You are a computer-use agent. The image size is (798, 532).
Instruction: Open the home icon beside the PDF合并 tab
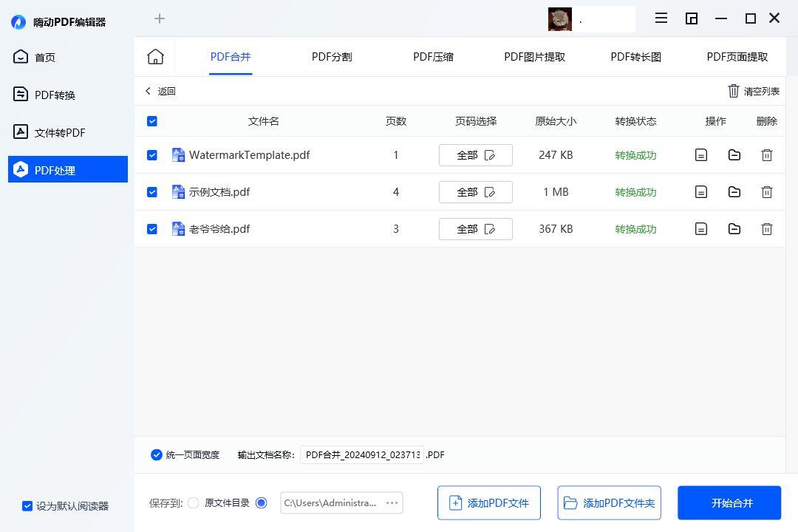(x=155, y=56)
